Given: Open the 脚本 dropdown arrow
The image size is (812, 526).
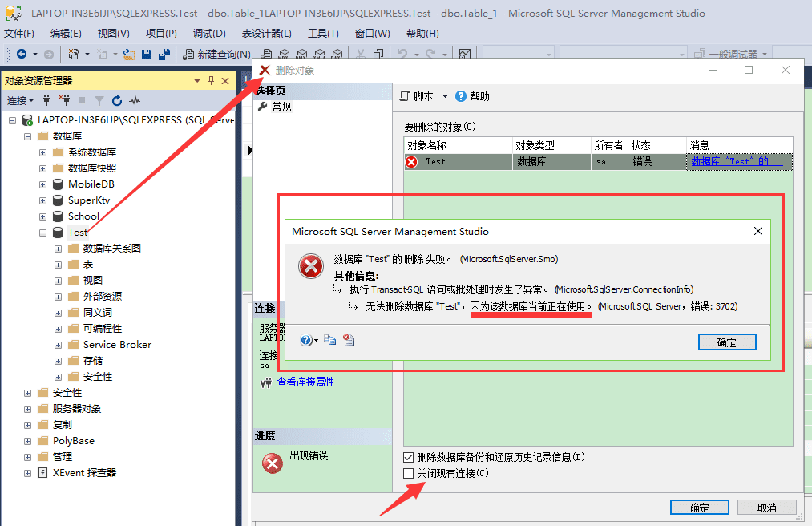Looking at the screenshot, I should 445,96.
